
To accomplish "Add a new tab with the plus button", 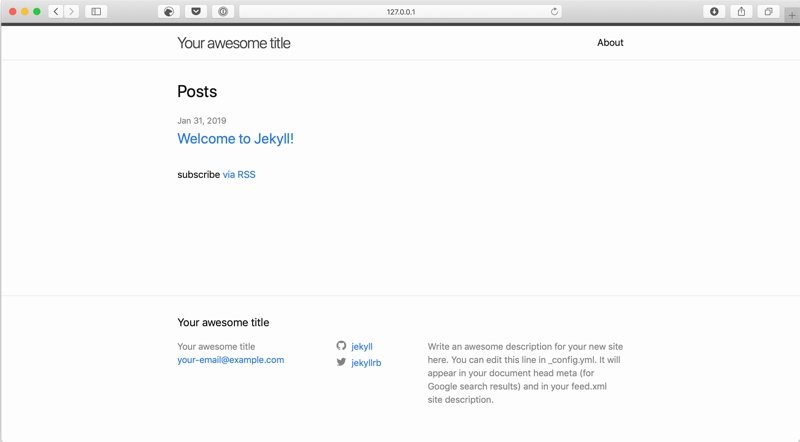I will 792,15.
